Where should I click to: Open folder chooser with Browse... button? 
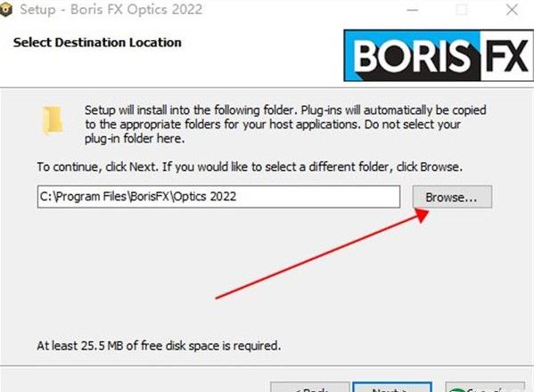(452, 197)
